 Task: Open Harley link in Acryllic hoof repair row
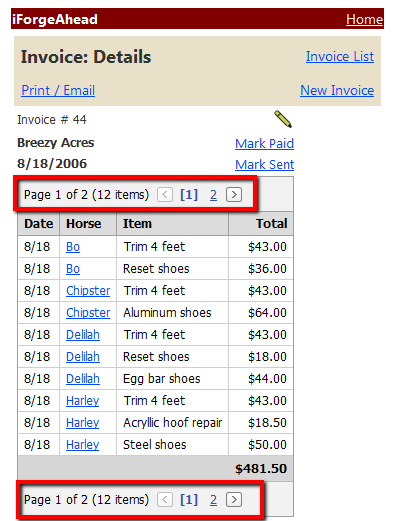[82, 423]
